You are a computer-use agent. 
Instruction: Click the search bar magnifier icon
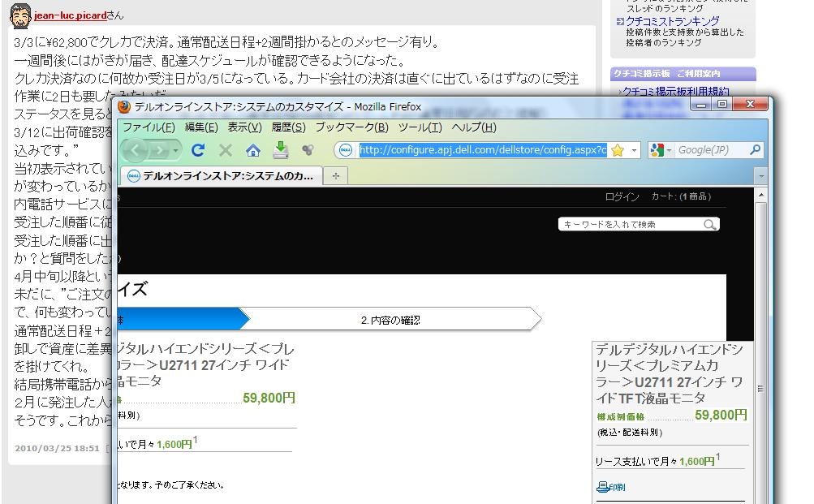[x=755, y=150]
